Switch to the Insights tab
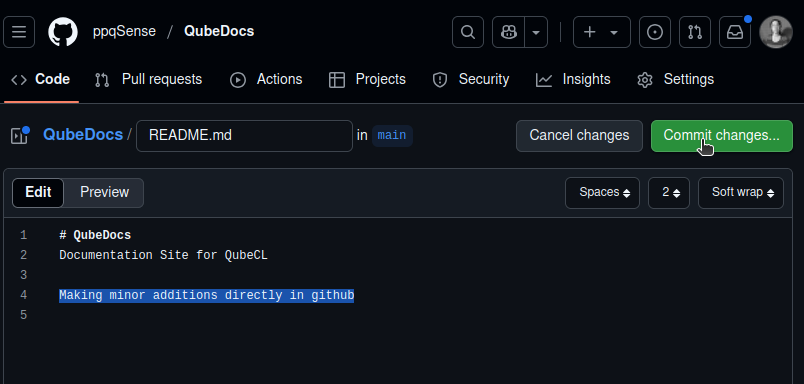 tap(573, 79)
